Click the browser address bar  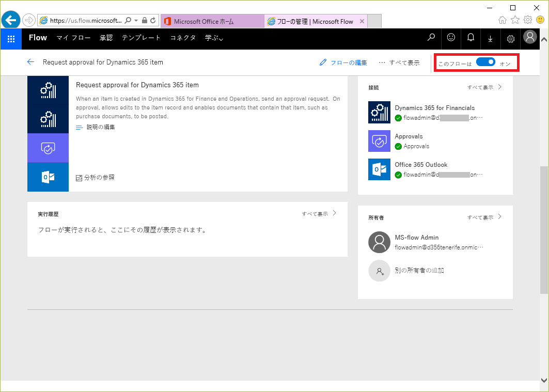[x=85, y=21]
